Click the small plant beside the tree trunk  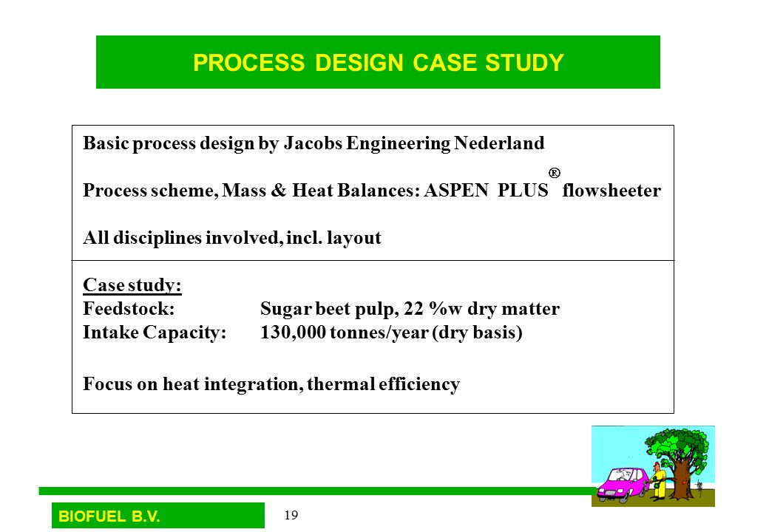[699, 488]
